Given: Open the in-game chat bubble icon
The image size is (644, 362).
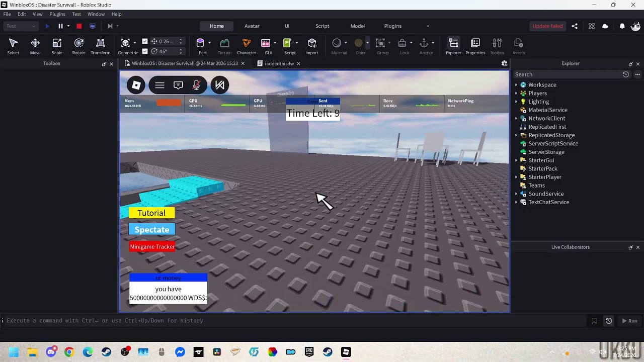Looking at the screenshot, I should 178,85.
